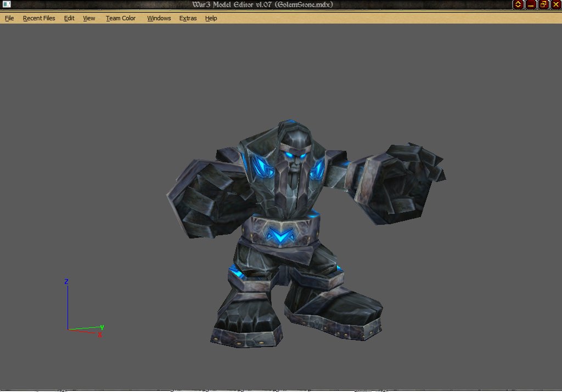
Task: Click the roll-up arrows button in the title bar
Action: click(518, 4)
